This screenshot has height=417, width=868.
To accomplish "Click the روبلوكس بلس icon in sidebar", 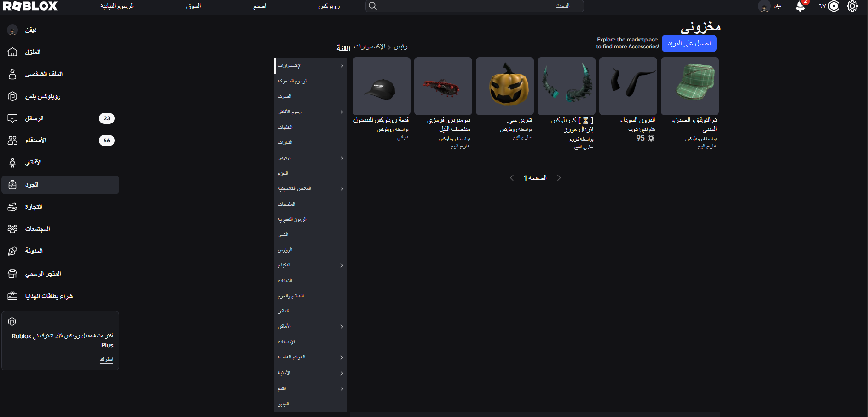I will (x=12, y=96).
